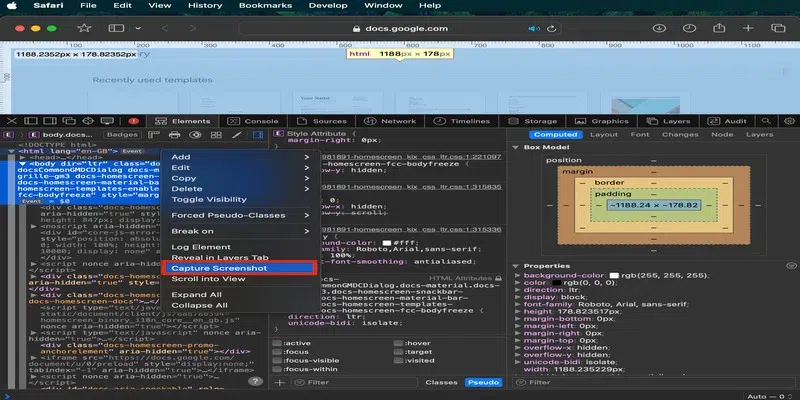Click the inspector search magnifier icon
Screen dimensions: 800x400
point(767,121)
